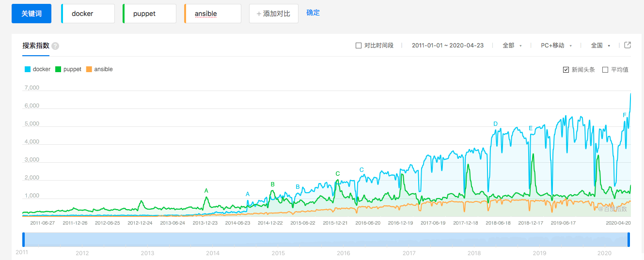
Task: Check the 平均值 checkbox
Action: (605, 70)
